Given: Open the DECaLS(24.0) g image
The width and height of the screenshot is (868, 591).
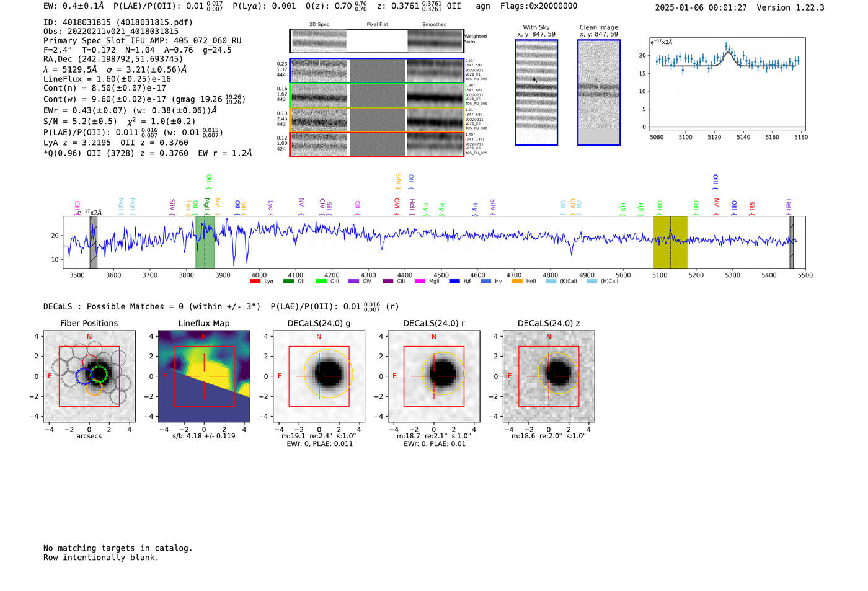Looking at the screenshot, I should coord(319,376).
